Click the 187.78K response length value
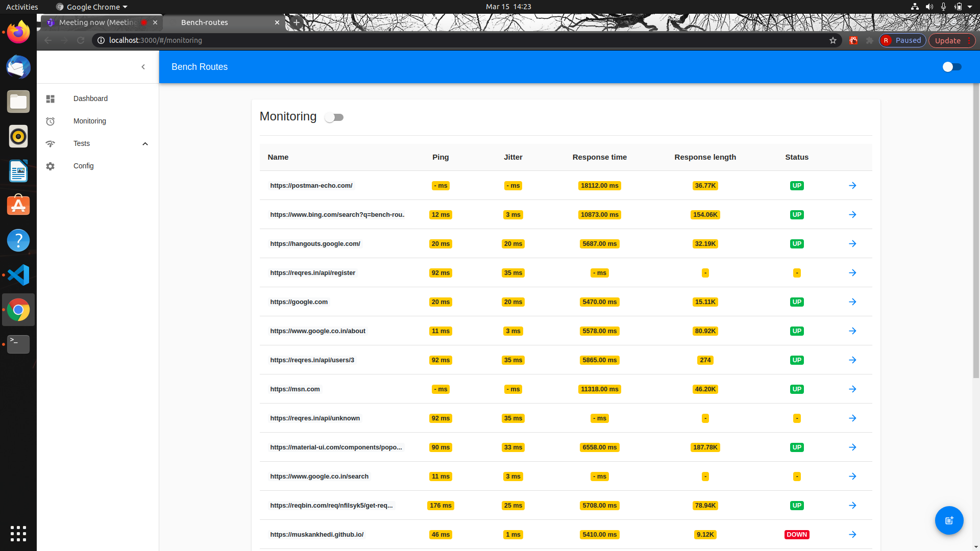The width and height of the screenshot is (980, 551). (x=705, y=447)
